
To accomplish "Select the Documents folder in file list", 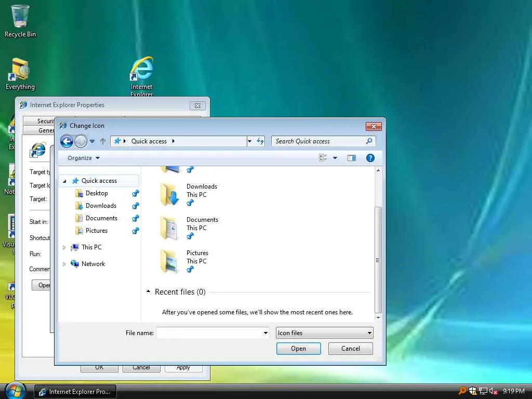I will point(189,228).
